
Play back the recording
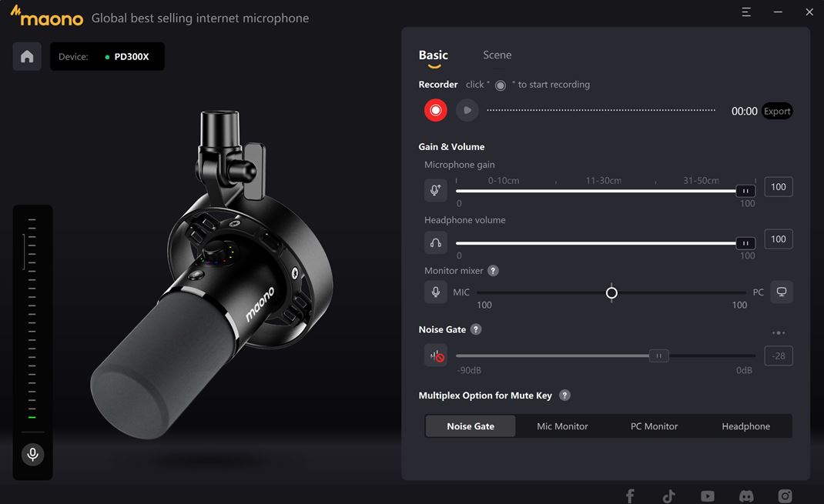point(467,110)
